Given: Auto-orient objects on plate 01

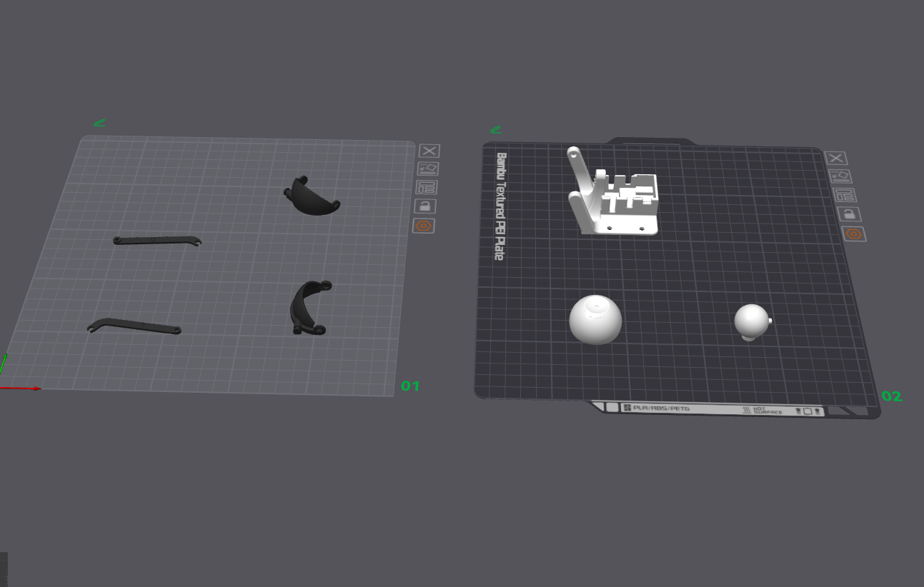Looking at the screenshot, I should pyautogui.click(x=427, y=169).
